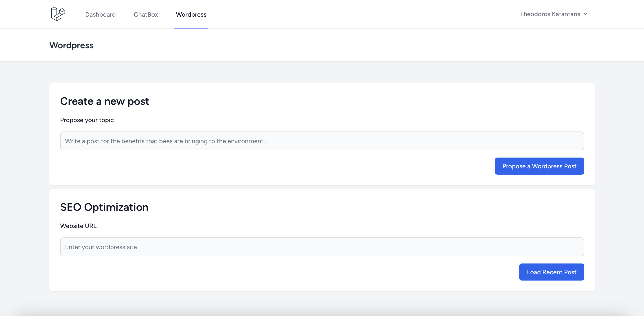644x316 pixels.
Task: Click into the Enter your wordpress site field
Action: 322,247
